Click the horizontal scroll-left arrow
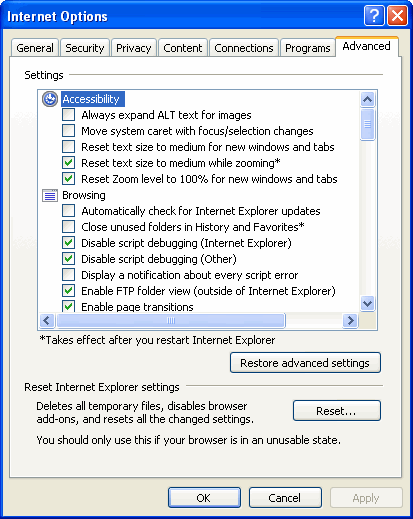This screenshot has height=519, width=413. [x=47, y=321]
